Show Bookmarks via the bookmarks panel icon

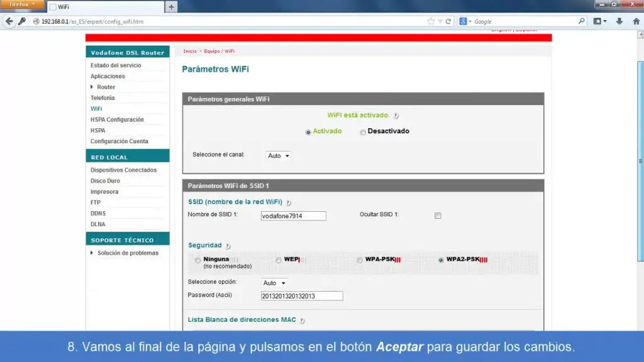click(x=598, y=21)
